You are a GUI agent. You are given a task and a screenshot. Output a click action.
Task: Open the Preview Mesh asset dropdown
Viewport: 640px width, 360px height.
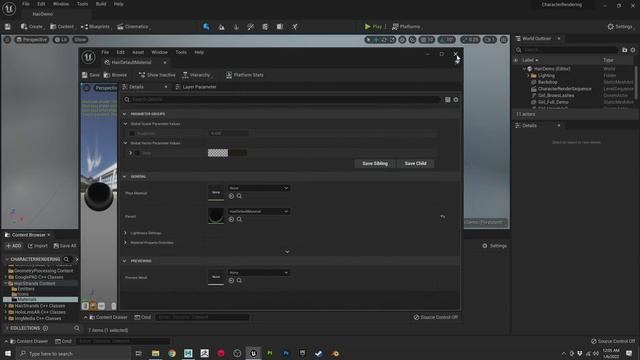tap(259, 273)
